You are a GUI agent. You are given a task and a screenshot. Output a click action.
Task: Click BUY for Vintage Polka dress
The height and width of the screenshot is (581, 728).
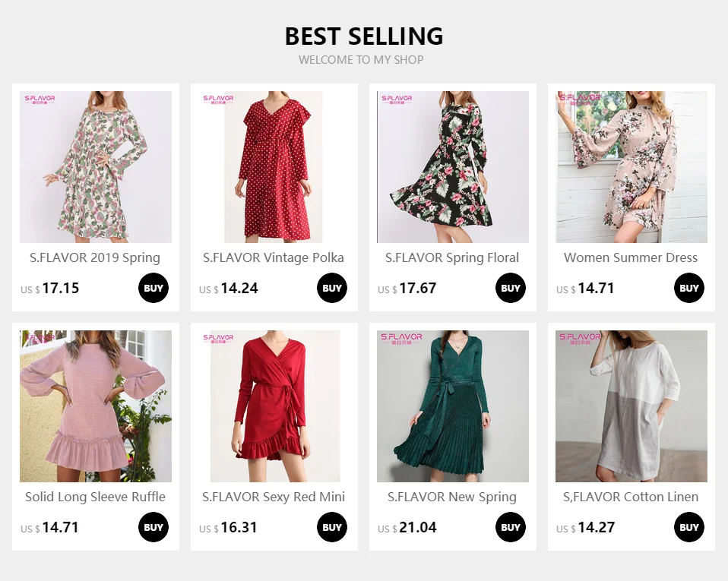(332, 288)
